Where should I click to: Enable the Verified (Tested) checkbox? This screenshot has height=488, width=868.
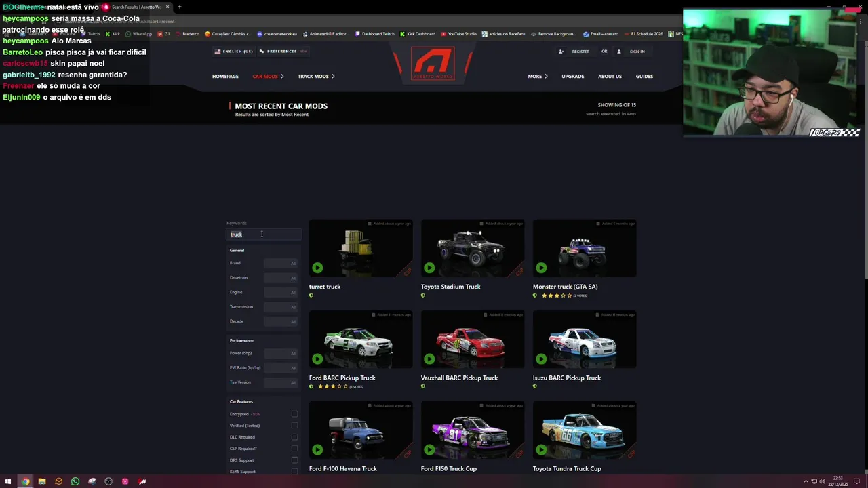pos(294,426)
